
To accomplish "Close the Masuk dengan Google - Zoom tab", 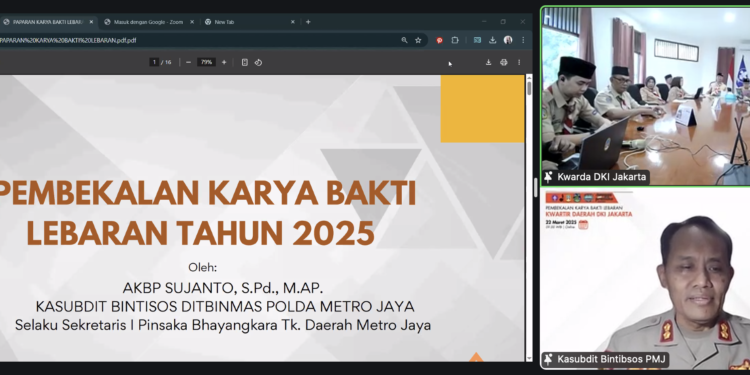I will pos(192,22).
